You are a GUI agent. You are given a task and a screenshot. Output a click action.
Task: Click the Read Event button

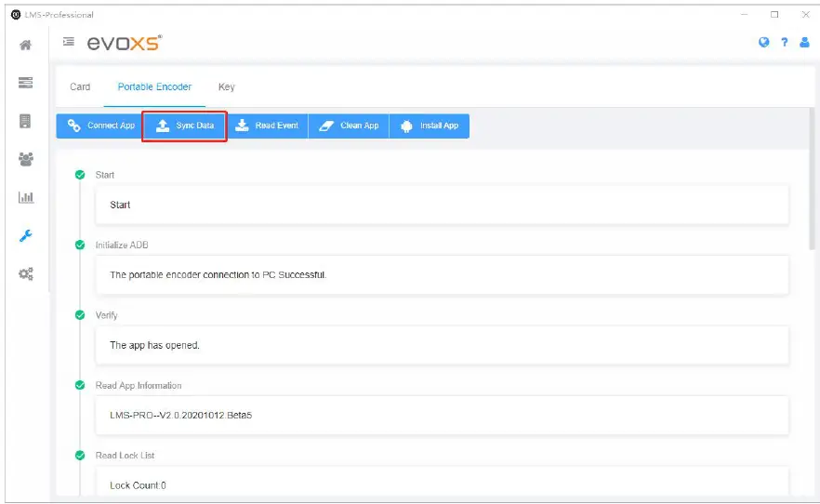coord(267,126)
